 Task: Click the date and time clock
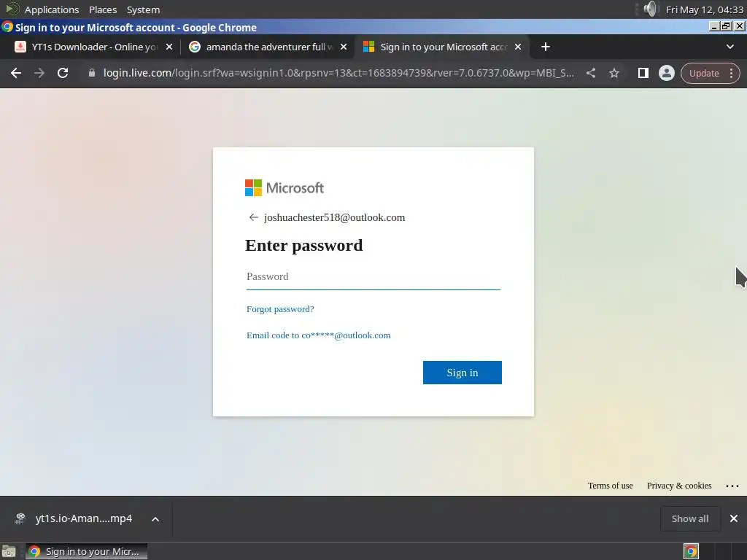[x=704, y=9]
